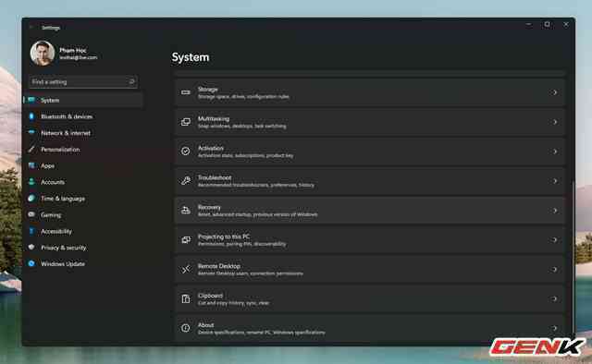Click the Accessibility figure icon

[31, 231]
